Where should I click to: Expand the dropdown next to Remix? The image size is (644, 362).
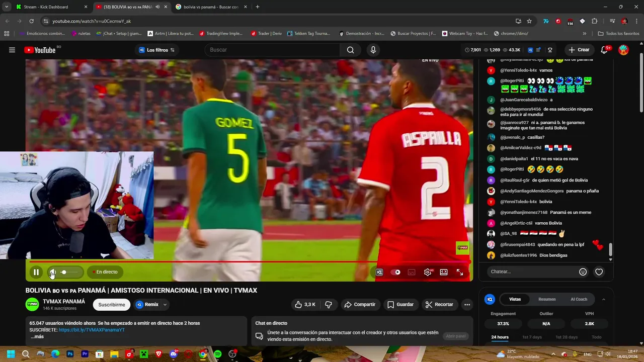[x=165, y=304]
